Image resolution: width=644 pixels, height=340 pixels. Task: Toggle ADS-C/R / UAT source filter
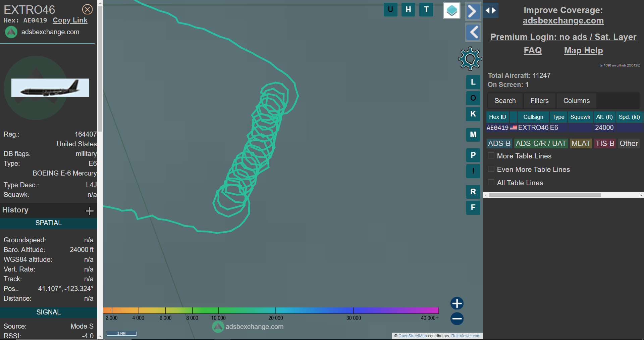[541, 144]
